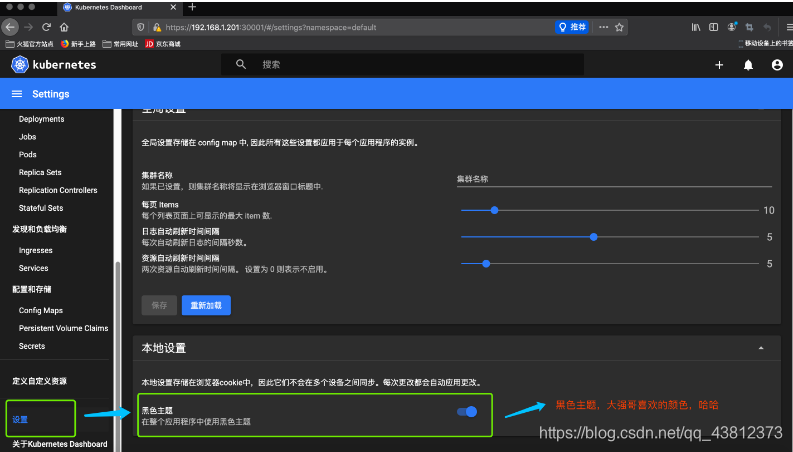Screen dimensions: 793x452
Task: Click the blue 推荐 badge button
Action: tap(572, 27)
